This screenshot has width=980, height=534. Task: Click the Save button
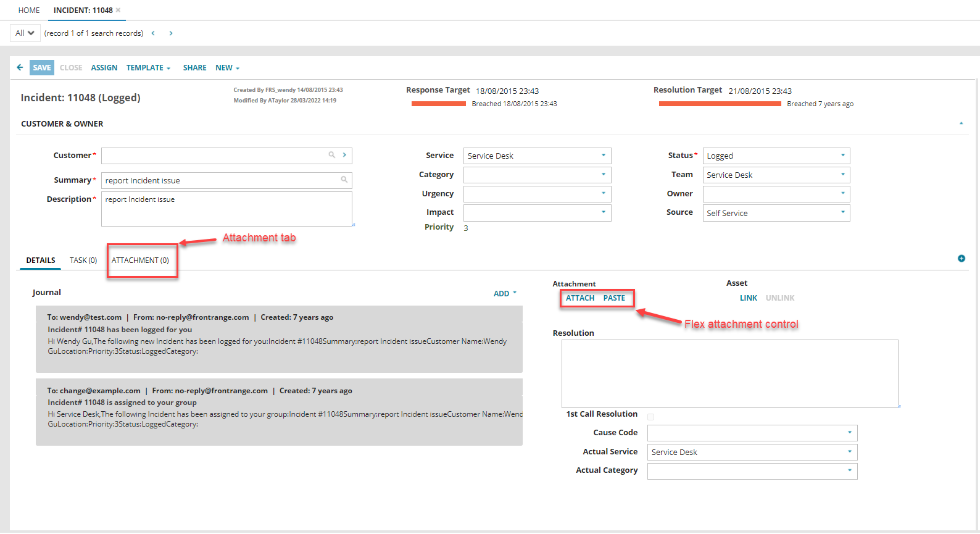point(42,67)
